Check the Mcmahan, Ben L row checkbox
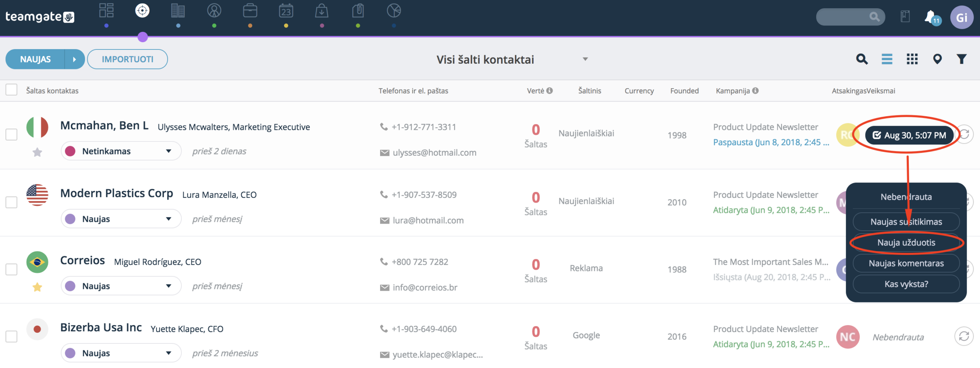Viewport: 980px width, 368px height. click(x=11, y=135)
